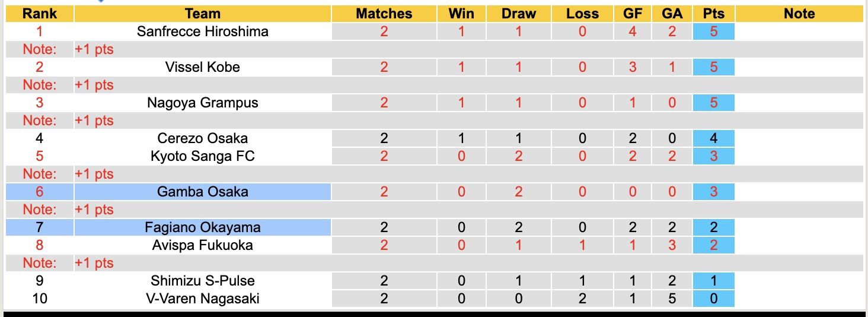Select the Nagoya Grampus team name
This screenshot has width=868, height=317.
click(x=202, y=103)
